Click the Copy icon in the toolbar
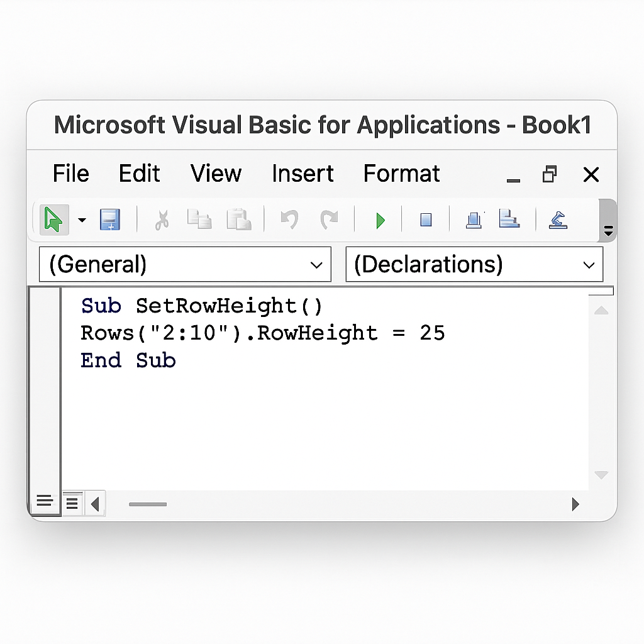644x644 pixels. 199,220
